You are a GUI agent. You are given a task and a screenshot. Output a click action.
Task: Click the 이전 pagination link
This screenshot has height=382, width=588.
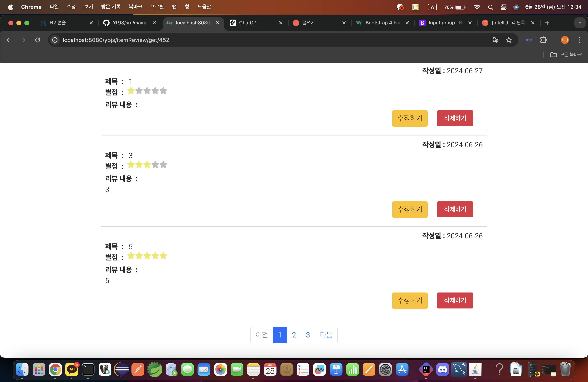click(x=262, y=335)
